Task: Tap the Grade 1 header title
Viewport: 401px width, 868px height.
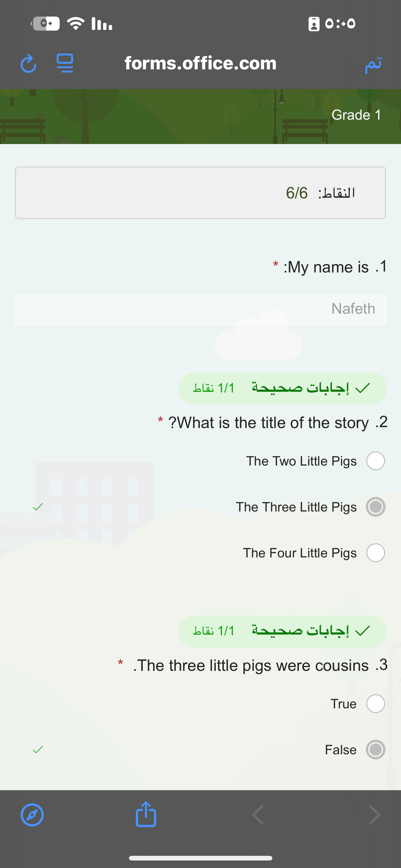Action: click(x=356, y=115)
